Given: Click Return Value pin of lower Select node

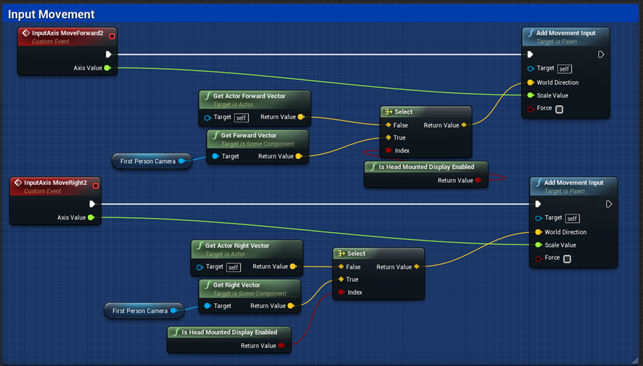Looking at the screenshot, I should pos(417,267).
